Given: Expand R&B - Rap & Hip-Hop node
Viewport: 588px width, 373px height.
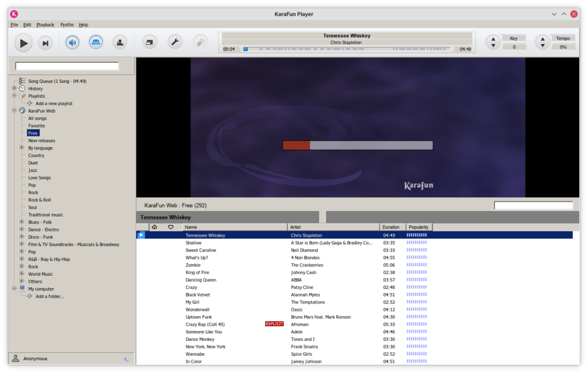Looking at the screenshot, I should 22,259.
